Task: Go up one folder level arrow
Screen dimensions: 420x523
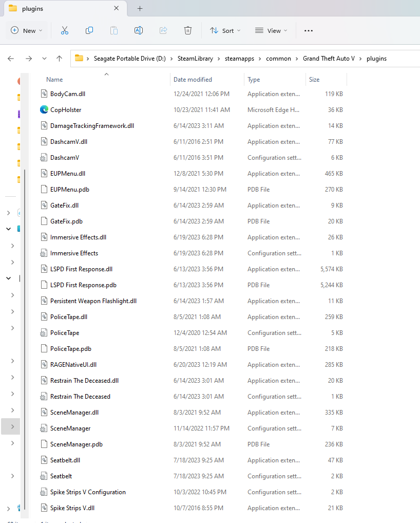Action: click(60, 59)
